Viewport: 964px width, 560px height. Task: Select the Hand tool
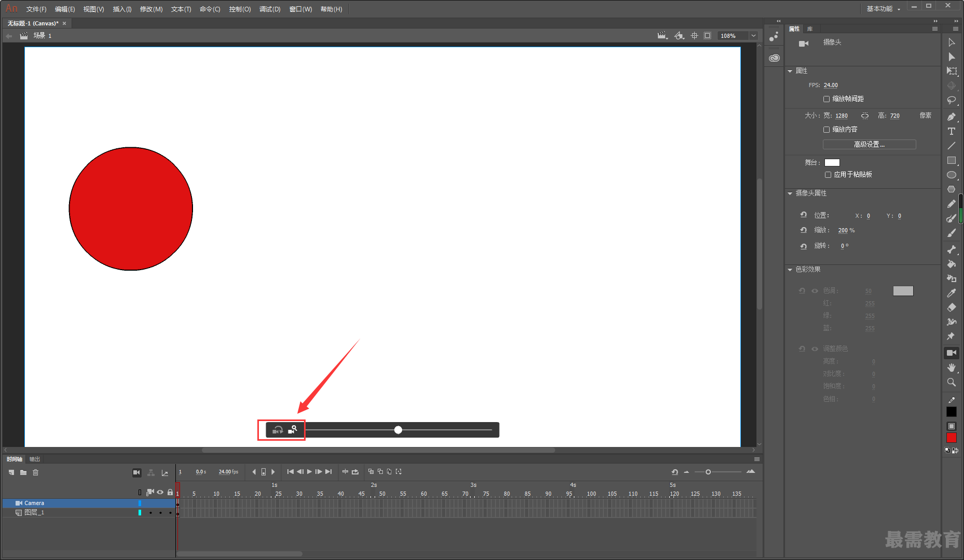point(951,368)
